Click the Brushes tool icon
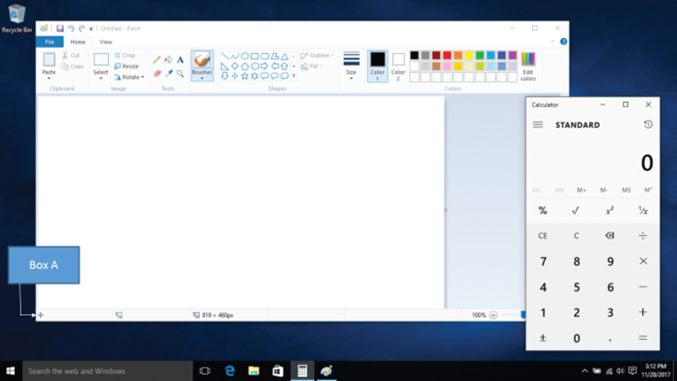Viewport: 677px width, 381px height. (202, 60)
